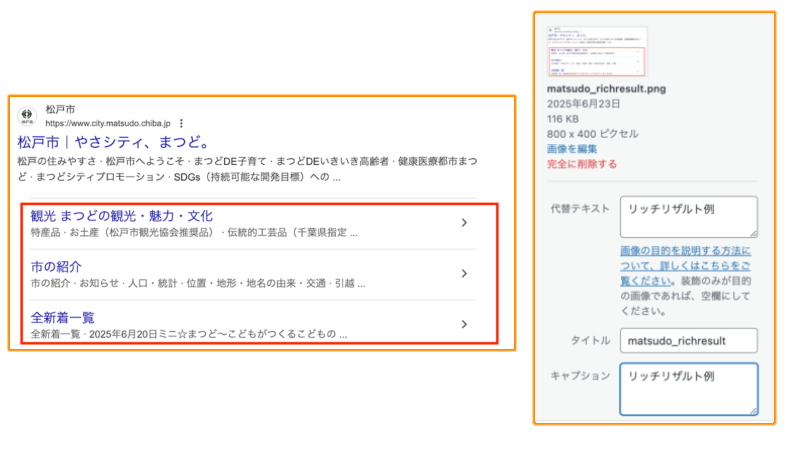Image resolution: width=800 pixels, height=450 pixels.
Task: Click the snippet 全新着一覧 · 2025年6月20日
Action: 189,334
